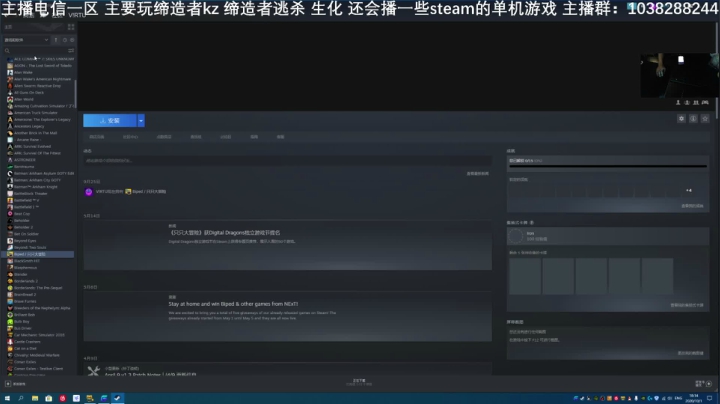
Task: Open Downloads status at bottom center
Action: [359, 382]
